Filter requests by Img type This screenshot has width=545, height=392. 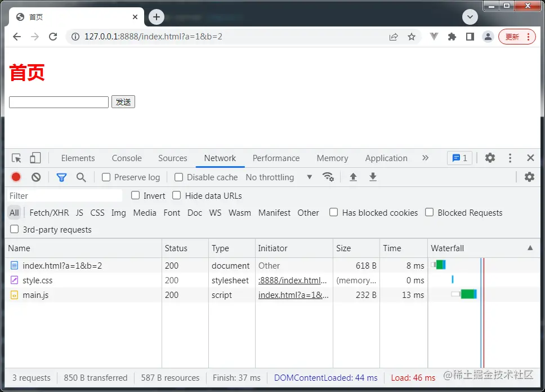119,213
